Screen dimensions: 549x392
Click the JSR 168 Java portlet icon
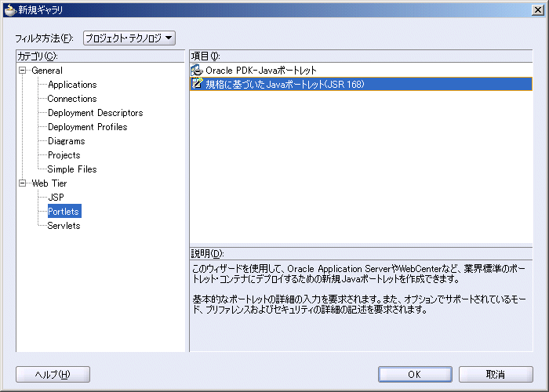click(x=197, y=84)
